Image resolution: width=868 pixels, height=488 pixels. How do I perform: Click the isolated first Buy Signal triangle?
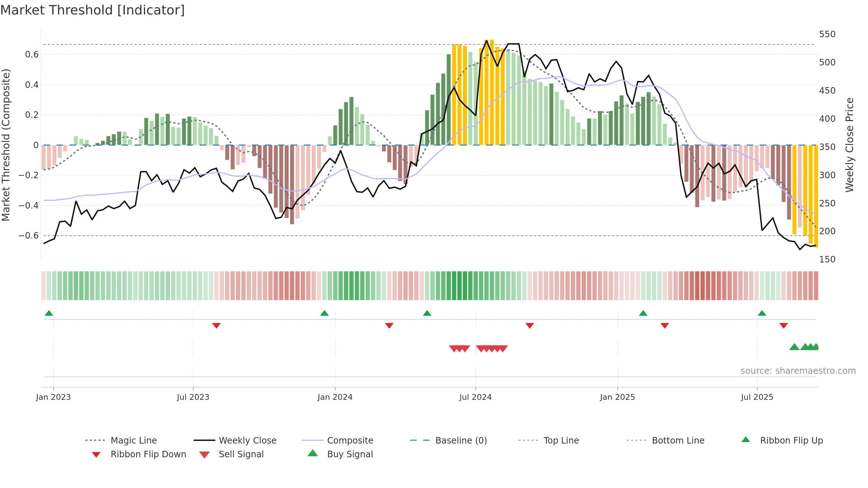[795, 347]
